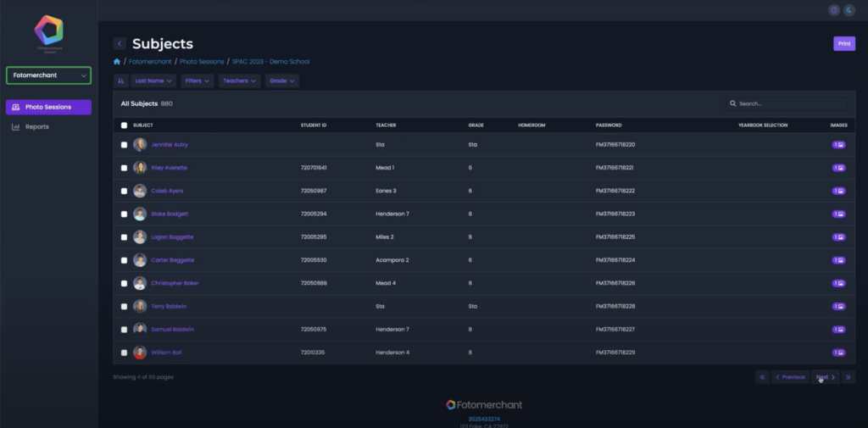This screenshot has width=868, height=428.
Task: Expand the Filters dropdown
Action: pyautogui.click(x=197, y=81)
